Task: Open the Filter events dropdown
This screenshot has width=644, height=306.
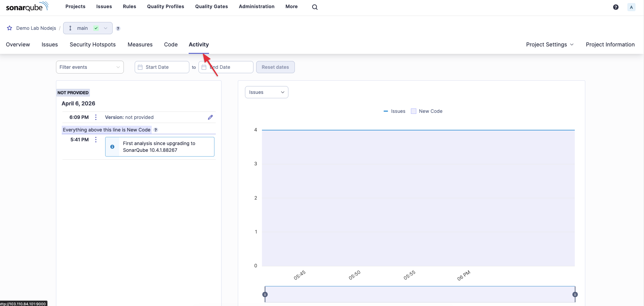Action: 90,67
